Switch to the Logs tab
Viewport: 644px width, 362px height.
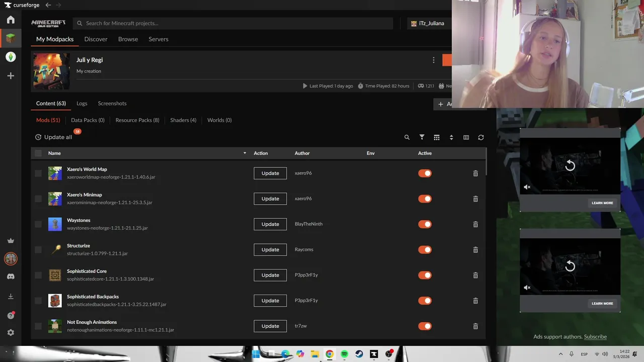click(x=82, y=104)
